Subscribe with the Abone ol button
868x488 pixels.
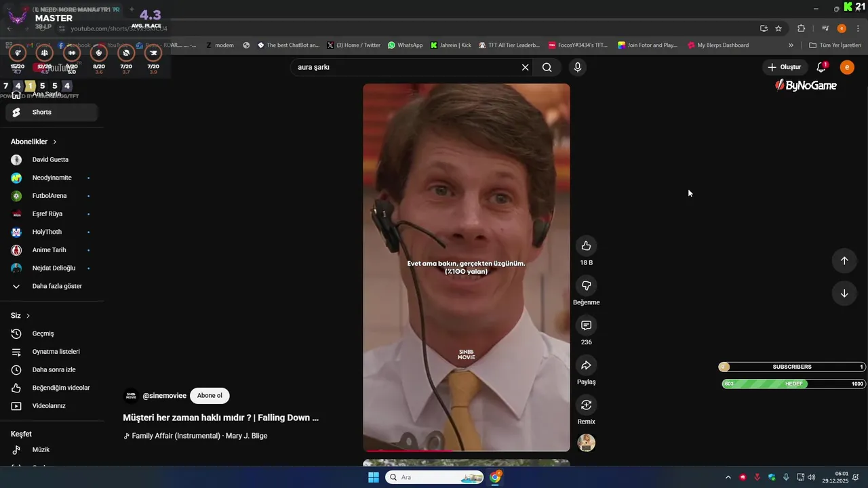(x=210, y=396)
